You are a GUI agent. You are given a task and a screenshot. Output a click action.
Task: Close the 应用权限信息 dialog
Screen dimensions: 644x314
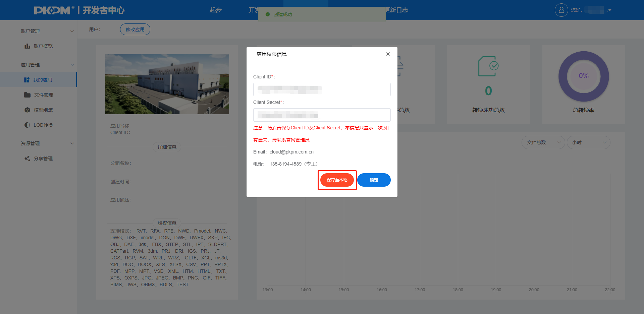click(x=388, y=54)
